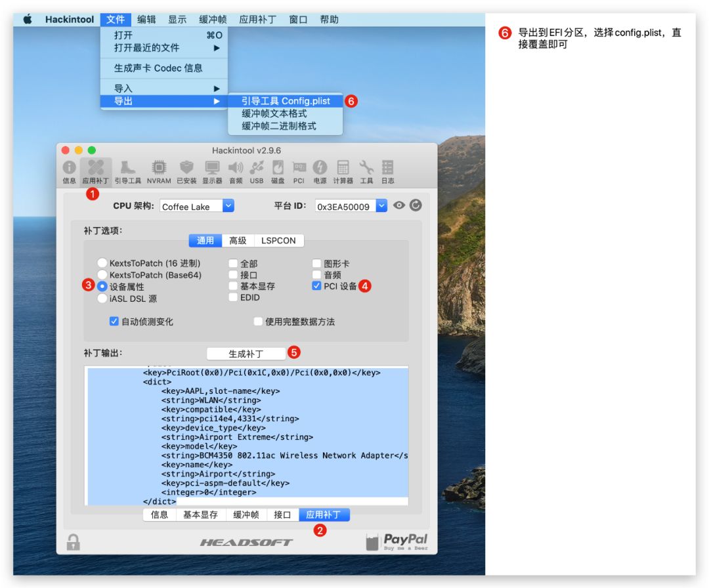The width and height of the screenshot is (709, 588).
Task: Open the 引导工具 boot icon
Action: [x=127, y=171]
